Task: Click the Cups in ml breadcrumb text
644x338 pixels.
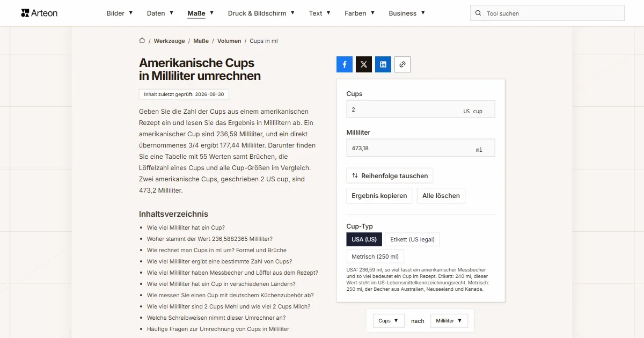Action: [x=264, y=41]
